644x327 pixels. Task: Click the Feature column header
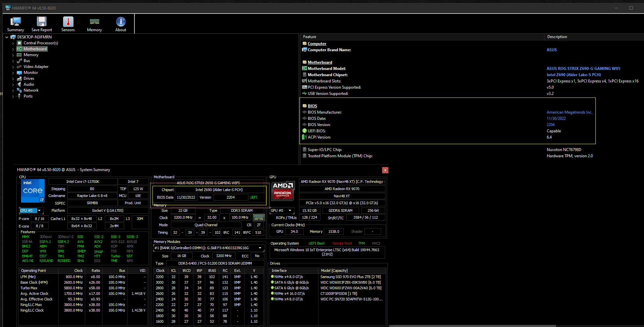[x=422, y=37]
